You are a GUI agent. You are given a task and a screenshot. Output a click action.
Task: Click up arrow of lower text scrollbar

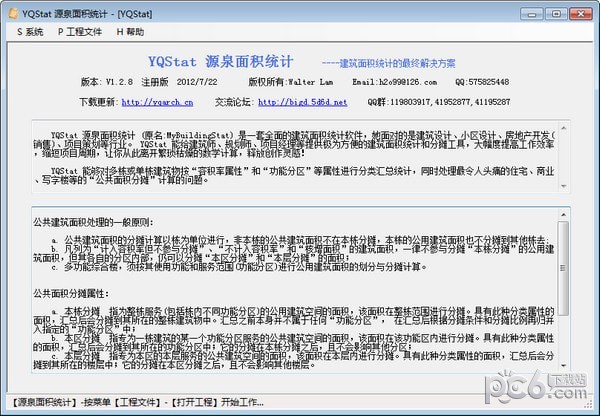point(563,215)
